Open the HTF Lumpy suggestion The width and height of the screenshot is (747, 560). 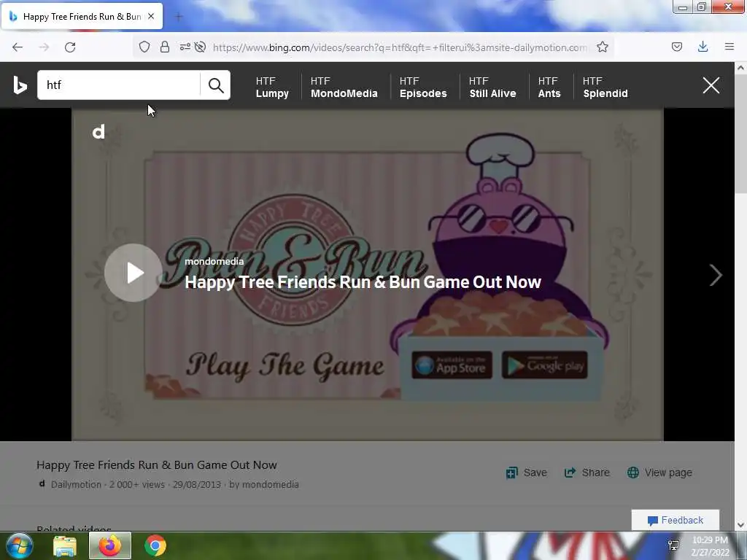[x=272, y=87]
